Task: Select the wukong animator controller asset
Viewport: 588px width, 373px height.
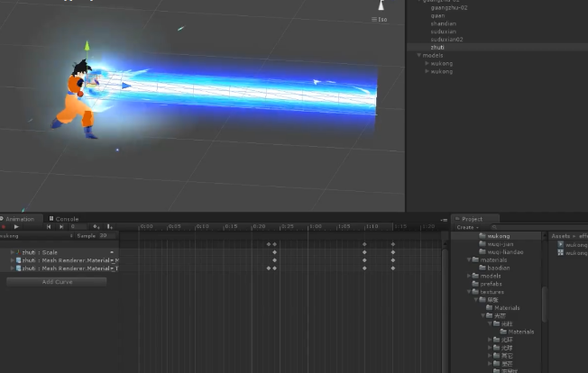Action: pos(573,253)
